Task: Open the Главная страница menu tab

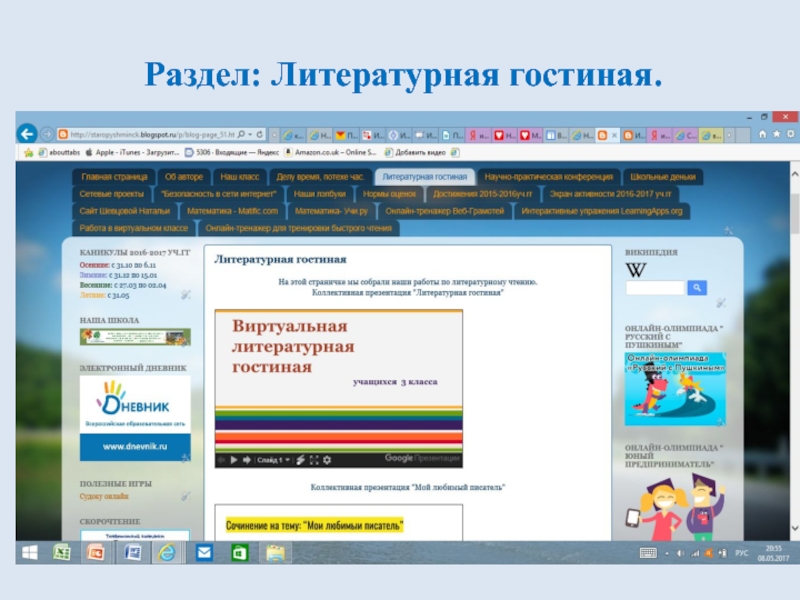Action: pos(114,177)
